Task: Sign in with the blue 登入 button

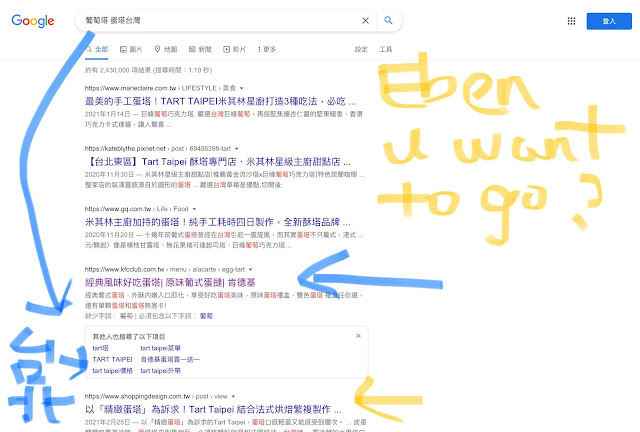Action: point(609,21)
